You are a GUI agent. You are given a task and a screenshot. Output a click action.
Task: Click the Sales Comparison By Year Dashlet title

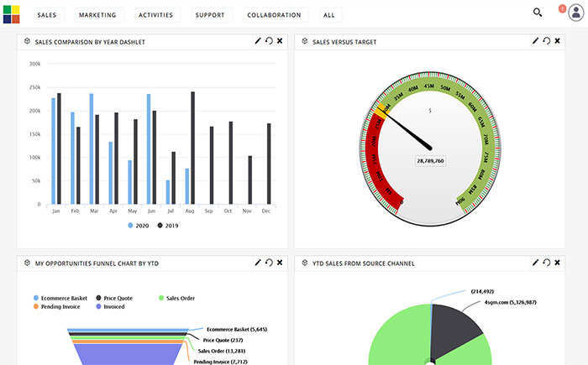point(90,42)
